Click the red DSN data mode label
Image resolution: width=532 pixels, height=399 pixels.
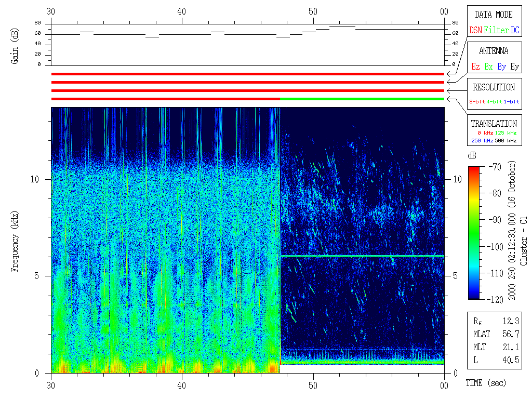pyautogui.click(x=475, y=31)
